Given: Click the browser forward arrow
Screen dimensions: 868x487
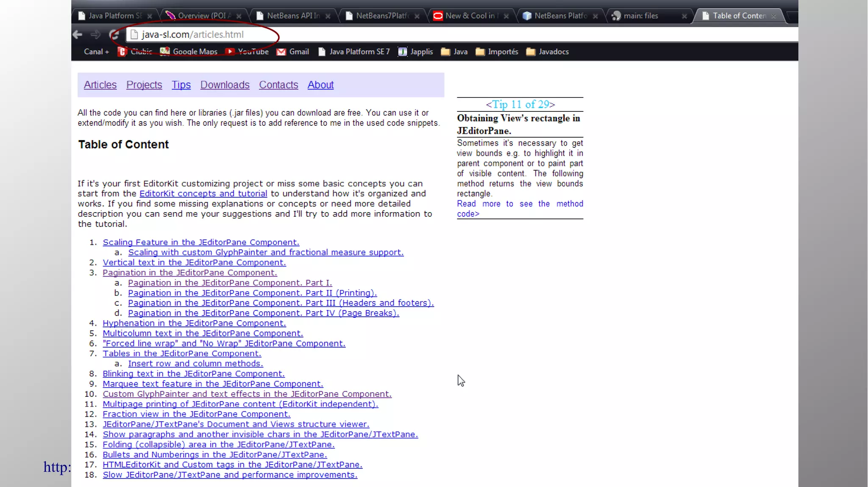Looking at the screenshot, I should click(95, 35).
